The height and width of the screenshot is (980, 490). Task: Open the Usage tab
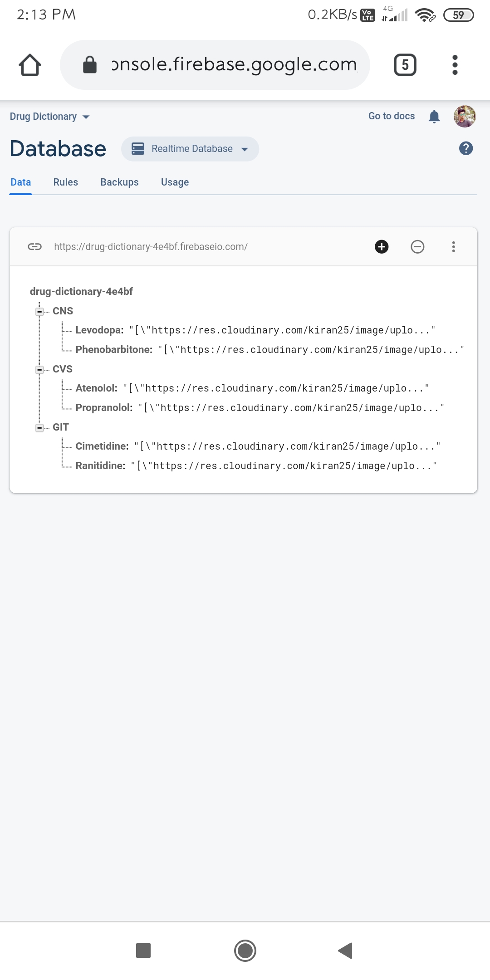click(175, 182)
